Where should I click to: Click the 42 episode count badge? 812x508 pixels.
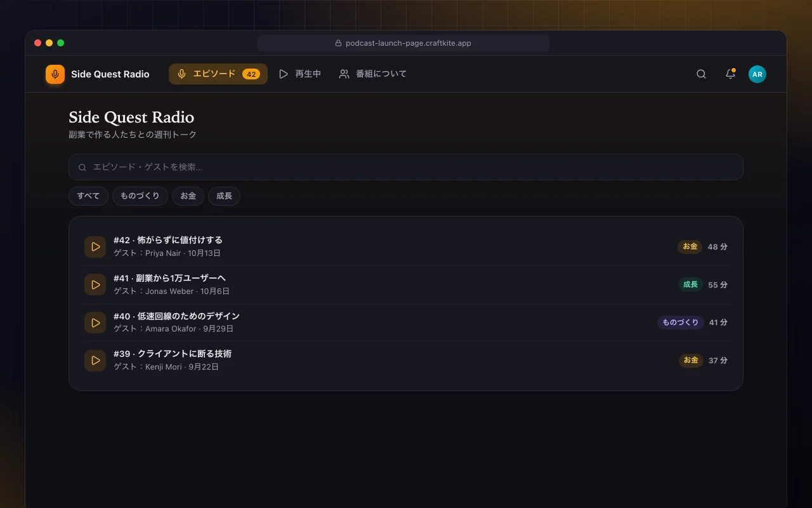(x=251, y=74)
